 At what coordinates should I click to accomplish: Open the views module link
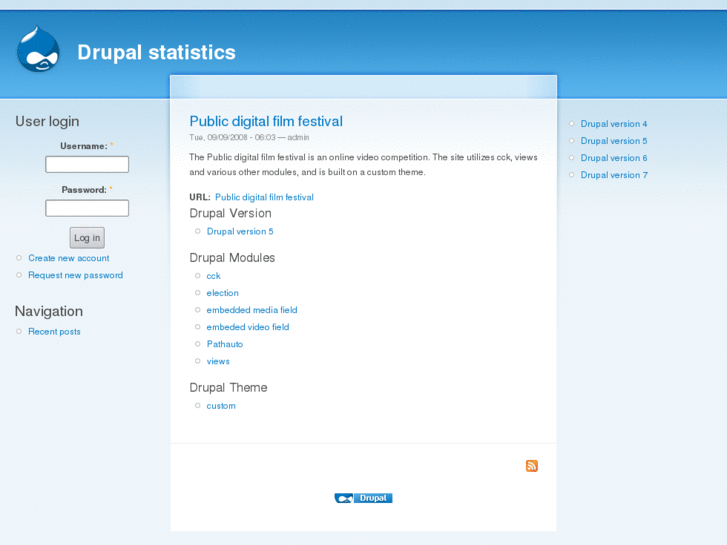218,361
